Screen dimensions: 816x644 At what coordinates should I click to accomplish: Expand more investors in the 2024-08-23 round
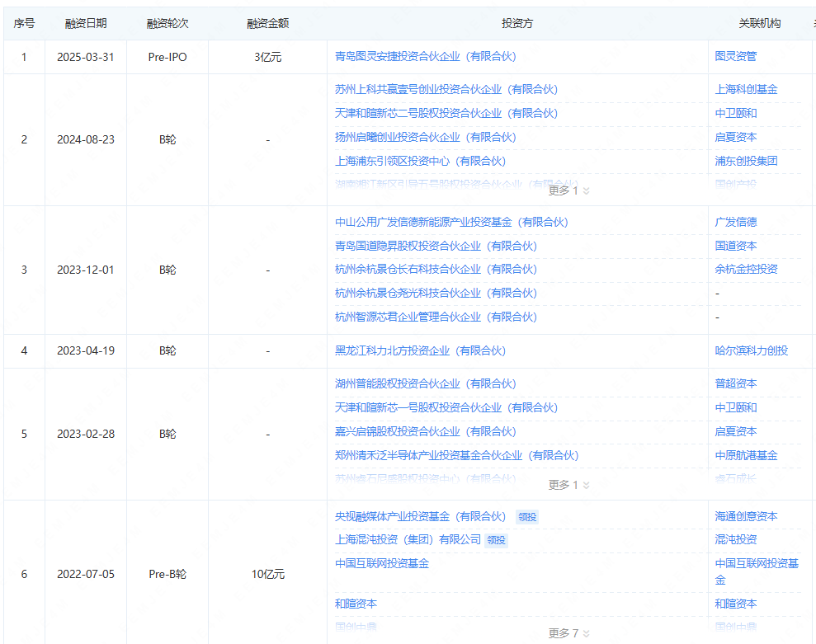569,190
